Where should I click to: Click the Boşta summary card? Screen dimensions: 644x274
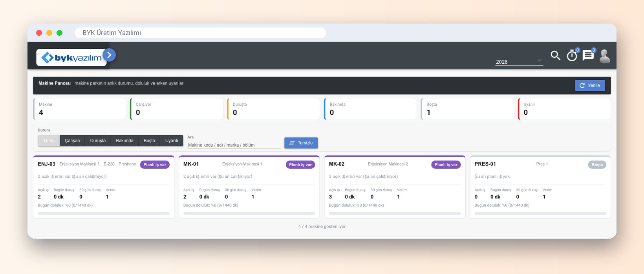[x=467, y=109]
